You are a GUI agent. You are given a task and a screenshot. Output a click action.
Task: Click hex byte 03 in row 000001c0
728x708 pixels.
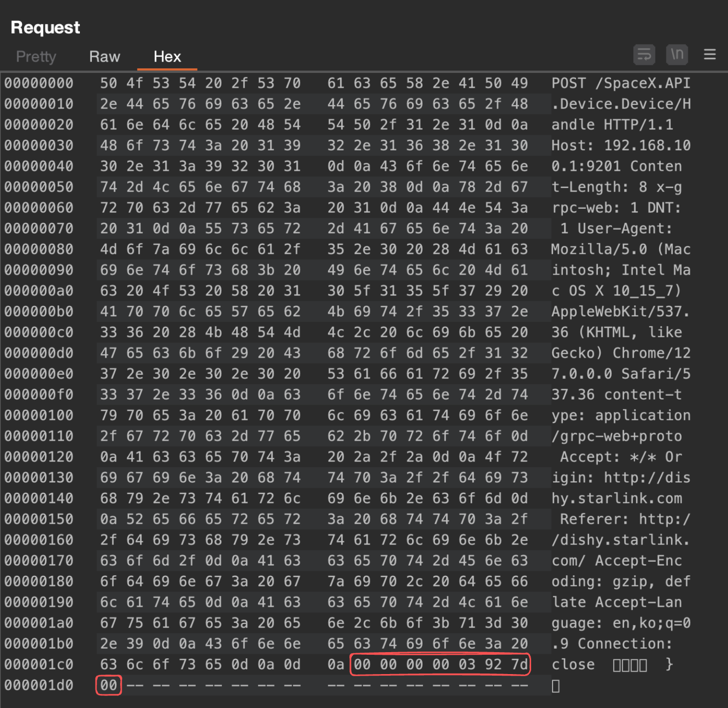467,664
